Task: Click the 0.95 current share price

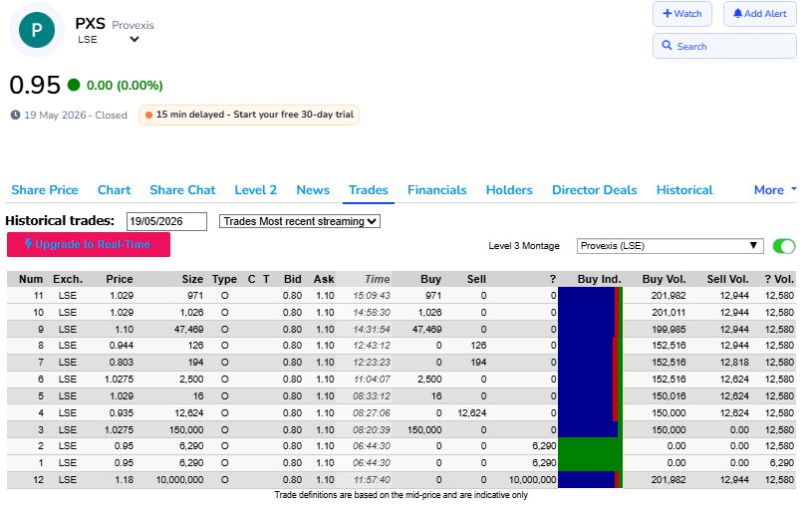Action: [x=35, y=85]
